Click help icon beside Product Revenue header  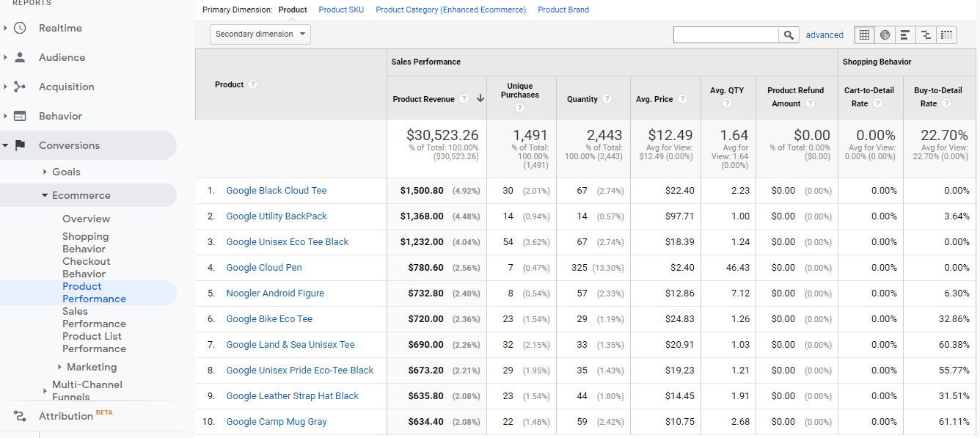click(x=464, y=99)
